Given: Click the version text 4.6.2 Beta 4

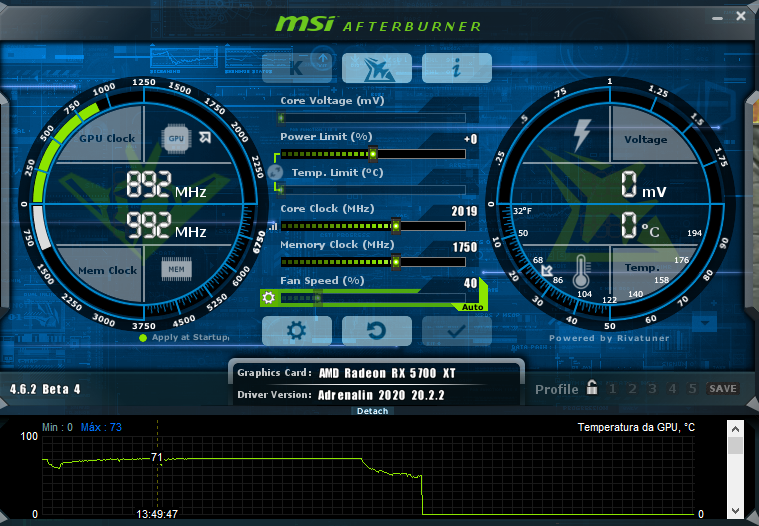Looking at the screenshot, I should [x=45, y=389].
